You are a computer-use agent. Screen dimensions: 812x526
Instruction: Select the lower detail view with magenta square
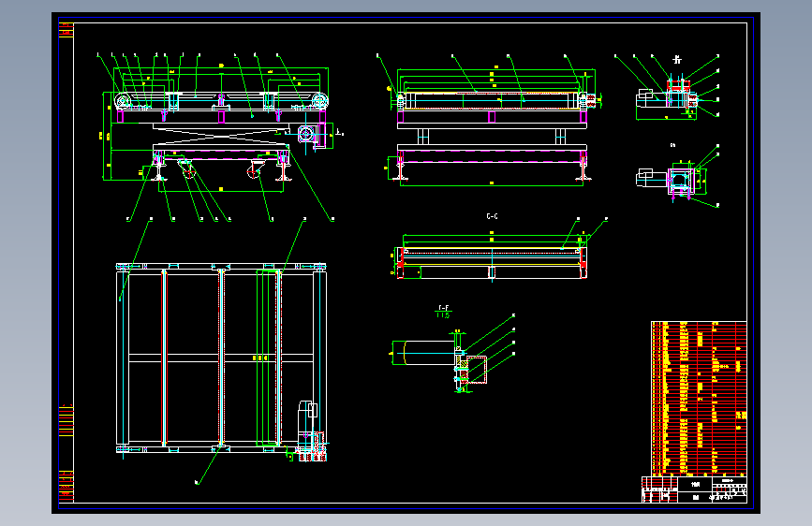click(671, 180)
